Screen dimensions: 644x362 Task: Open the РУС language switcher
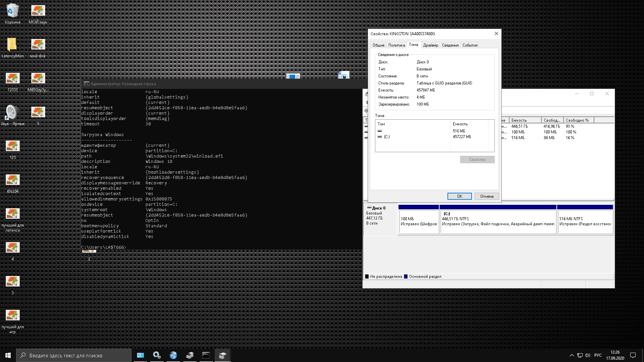point(598,355)
